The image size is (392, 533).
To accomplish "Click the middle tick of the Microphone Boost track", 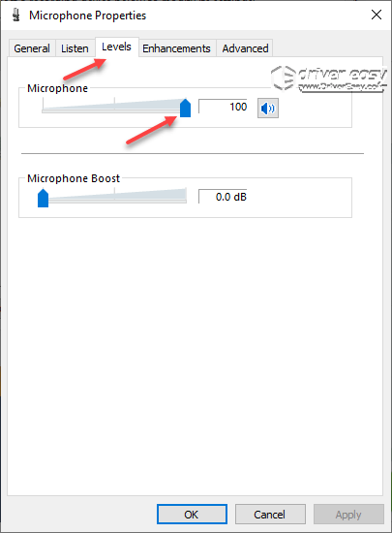I will point(114,196).
